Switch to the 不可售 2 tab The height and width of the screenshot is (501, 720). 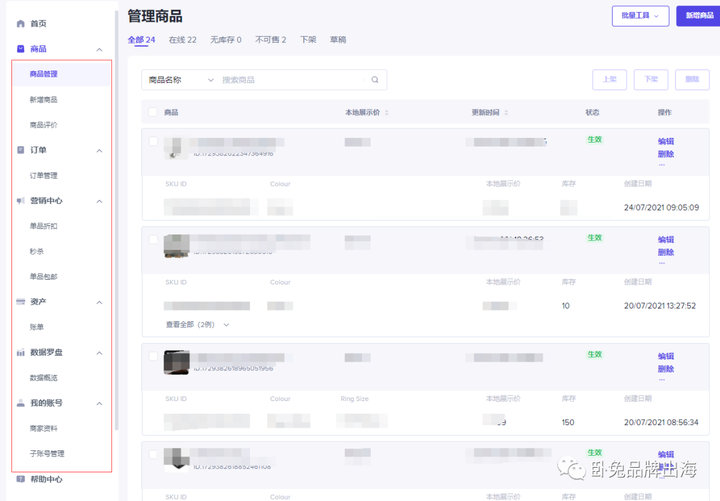270,40
